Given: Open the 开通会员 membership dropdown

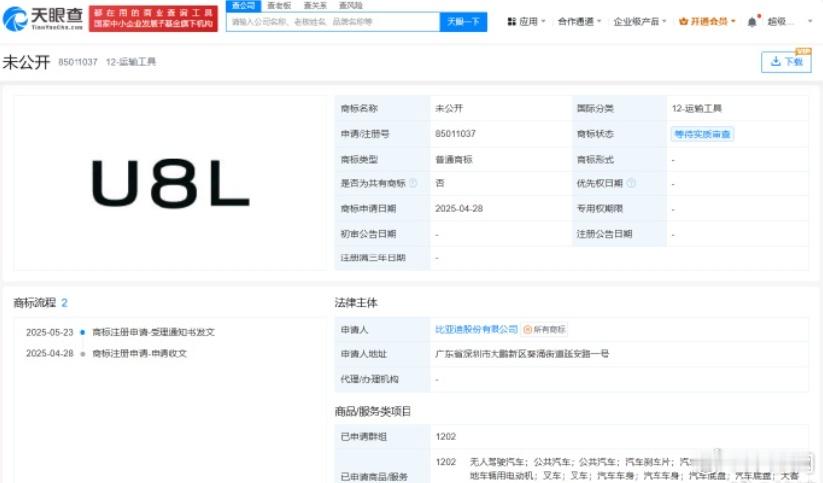Looking at the screenshot, I should (x=707, y=22).
